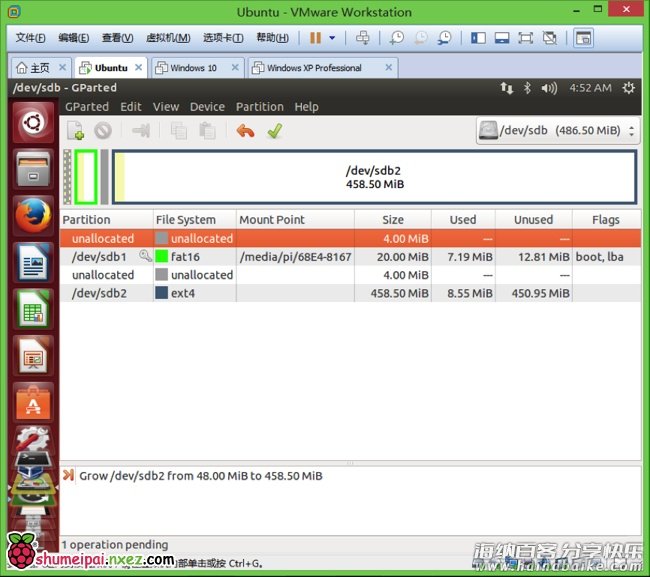Close the Windows 10 tab
The image size is (650, 577).
[x=235, y=67]
